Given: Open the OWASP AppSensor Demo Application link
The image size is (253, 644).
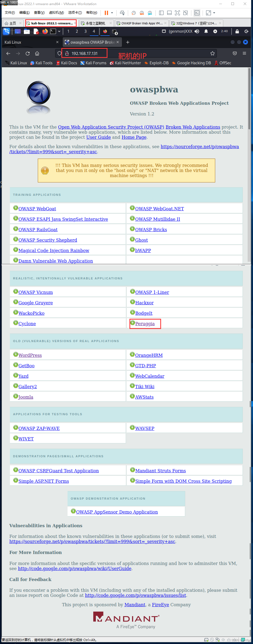Looking at the screenshot, I should [x=117, y=512].
